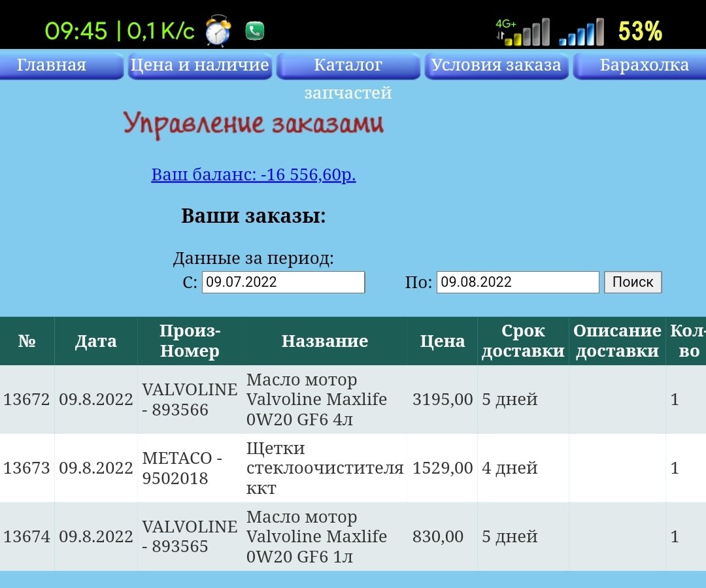
Task: Click the Данные за период label
Action: point(254,258)
